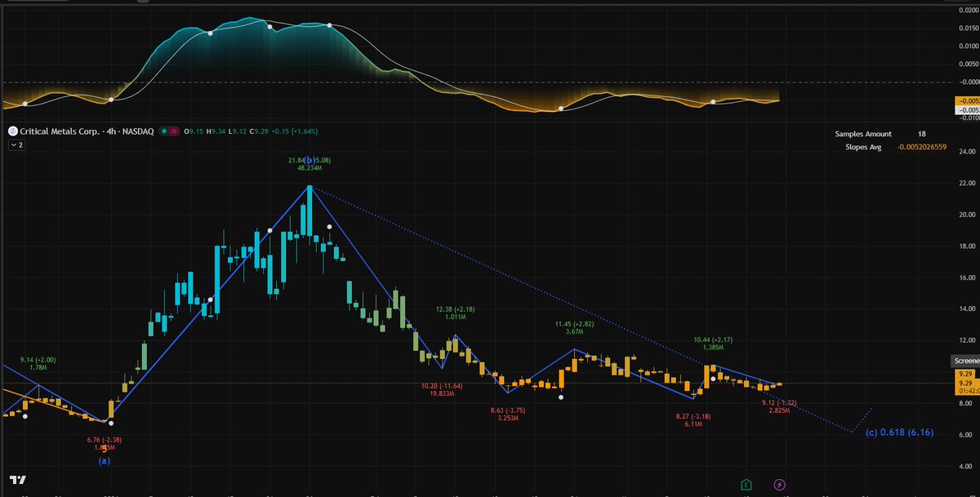Click the 4.00 price scale label
This screenshot has height=497, width=980.
966,466
